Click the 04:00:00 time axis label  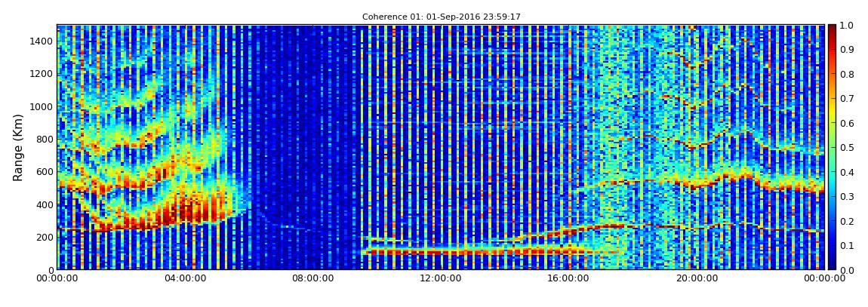click(186, 278)
